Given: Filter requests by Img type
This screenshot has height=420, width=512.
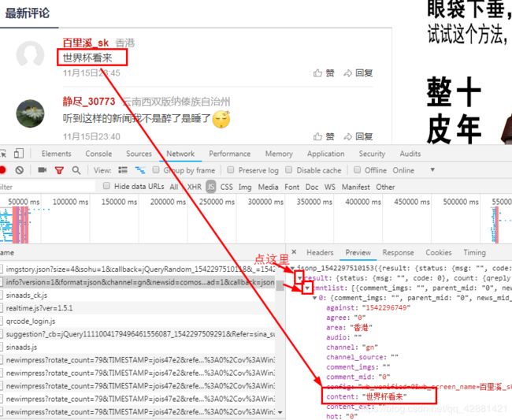Looking at the screenshot, I should (x=245, y=187).
